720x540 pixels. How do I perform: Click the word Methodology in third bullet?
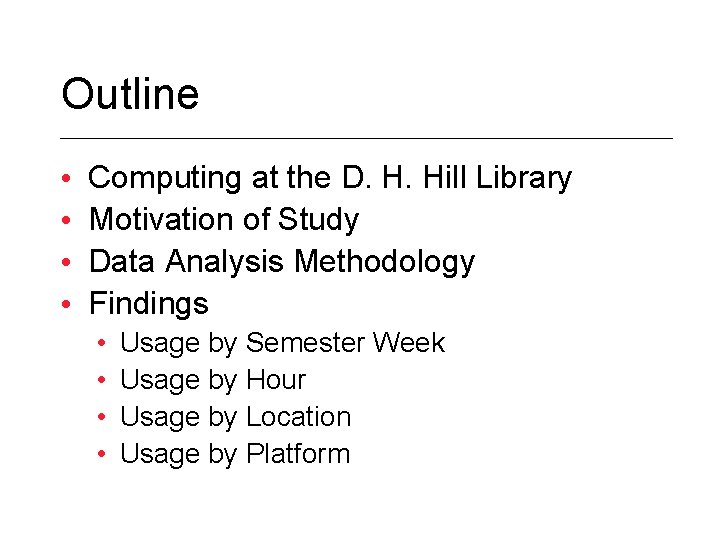tap(384, 262)
